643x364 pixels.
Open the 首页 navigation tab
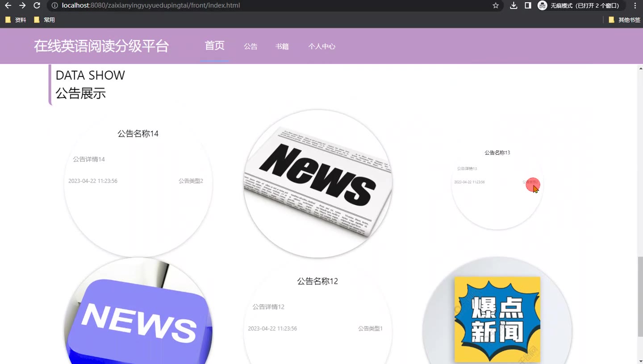point(215,45)
